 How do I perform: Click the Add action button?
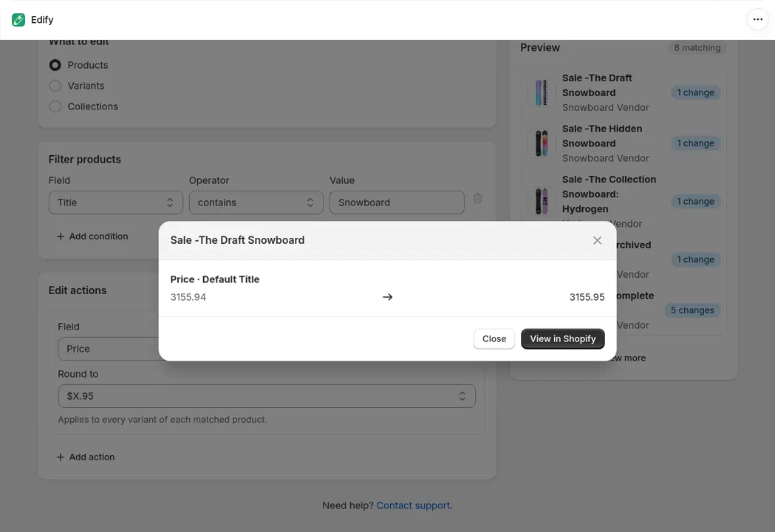(x=86, y=457)
